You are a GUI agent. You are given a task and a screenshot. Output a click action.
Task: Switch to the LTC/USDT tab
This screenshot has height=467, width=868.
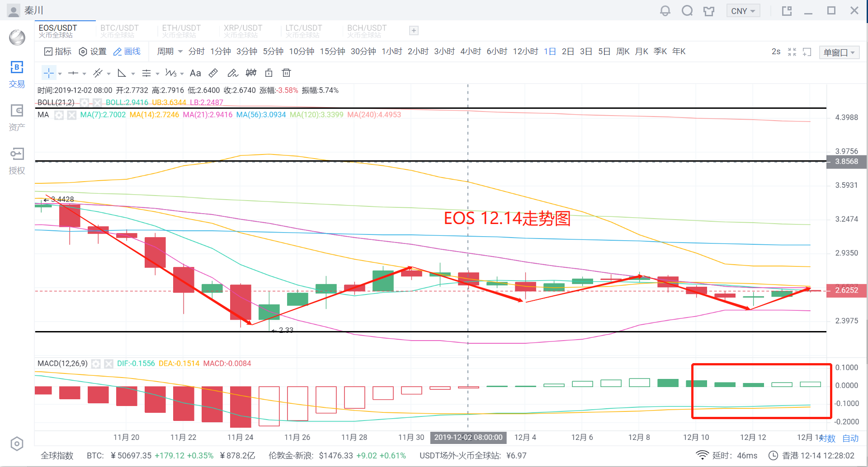pyautogui.click(x=304, y=31)
